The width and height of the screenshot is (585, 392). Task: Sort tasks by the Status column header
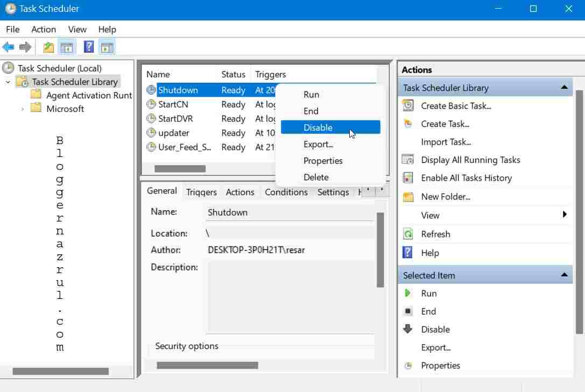[x=234, y=74]
